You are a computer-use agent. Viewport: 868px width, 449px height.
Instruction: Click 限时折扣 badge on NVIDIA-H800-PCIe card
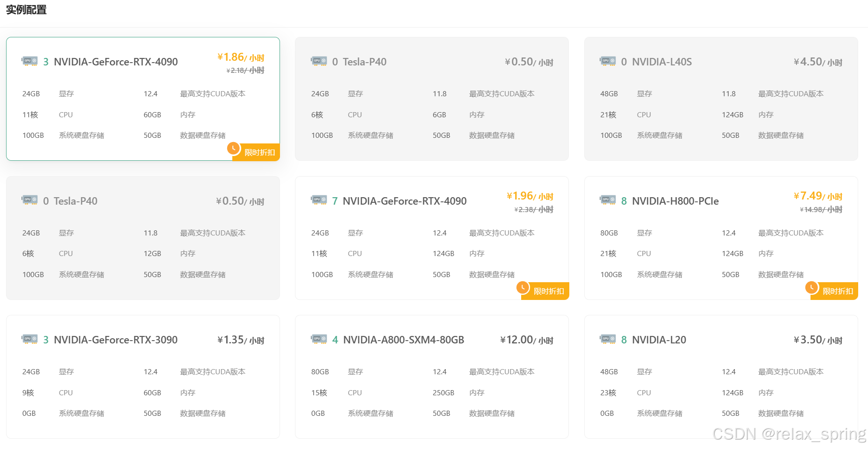(x=834, y=291)
